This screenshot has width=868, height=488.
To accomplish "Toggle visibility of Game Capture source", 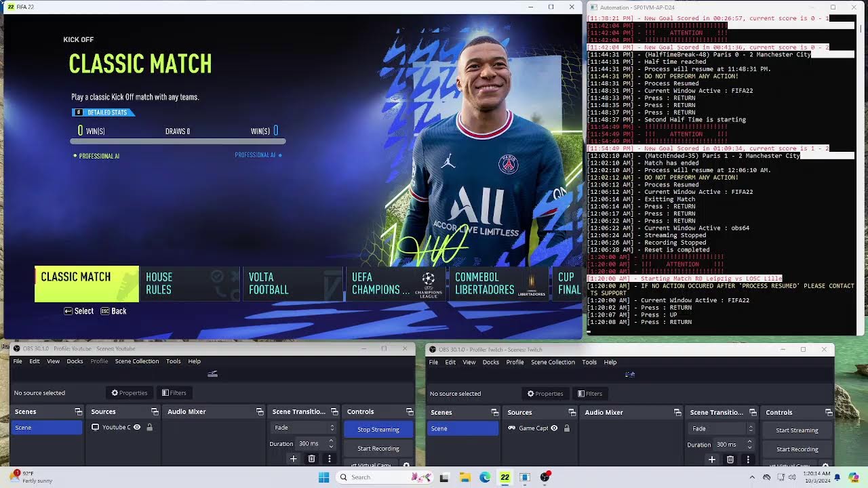I will tap(554, 428).
